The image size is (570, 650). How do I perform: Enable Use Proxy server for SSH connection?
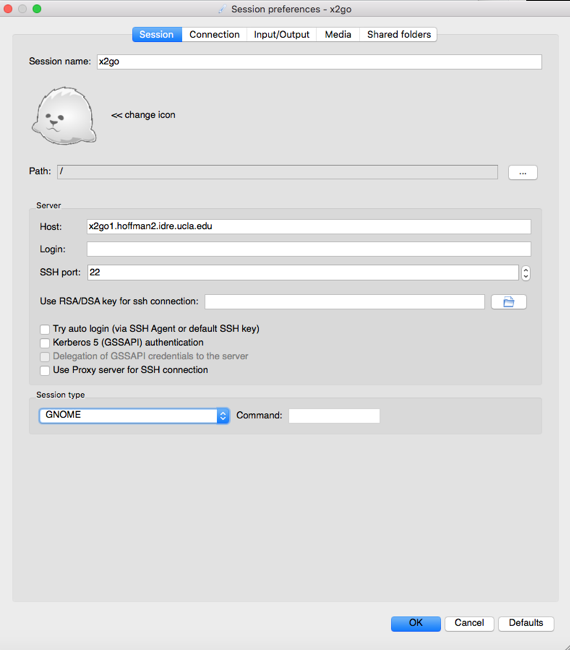coord(45,370)
